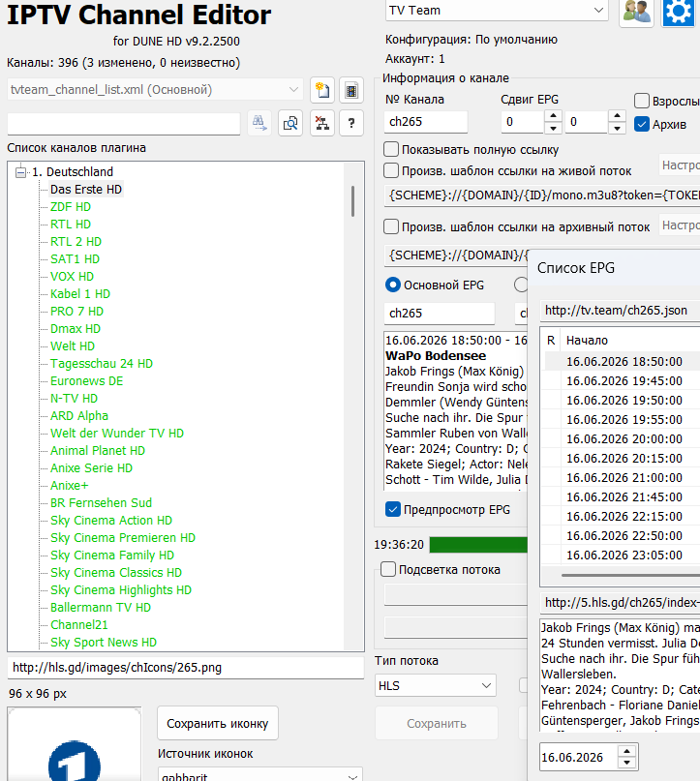This screenshot has width=700, height=781.
Task: Click the green stream progress bar
Action: point(478,545)
